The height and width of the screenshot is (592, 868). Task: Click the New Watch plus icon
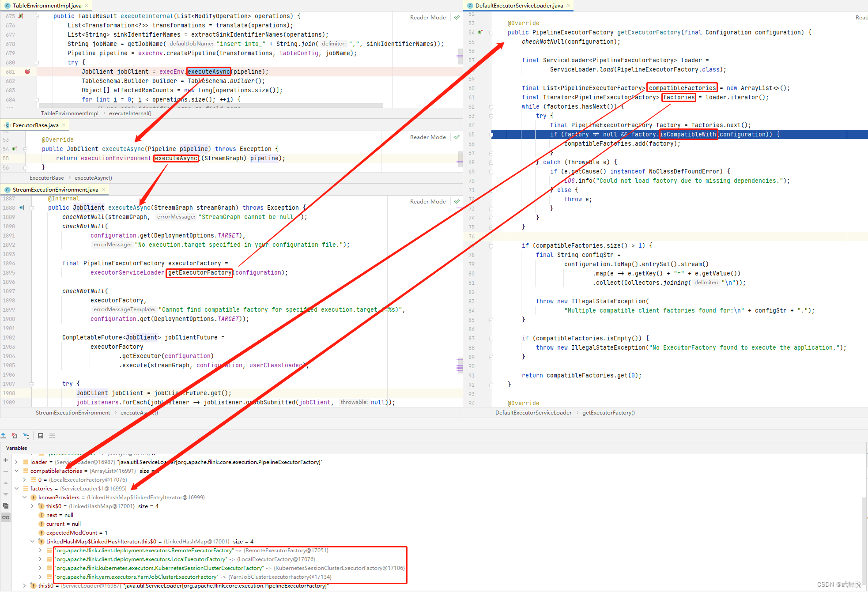[6, 460]
